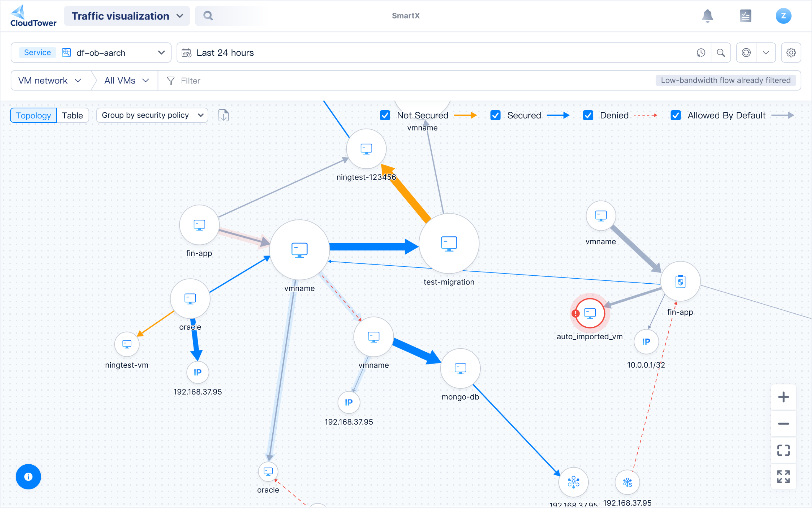Image resolution: width=812 pixels, height=508 pixels.
Task: Click the refresh icon button
Action: click(x=746, y=53)
